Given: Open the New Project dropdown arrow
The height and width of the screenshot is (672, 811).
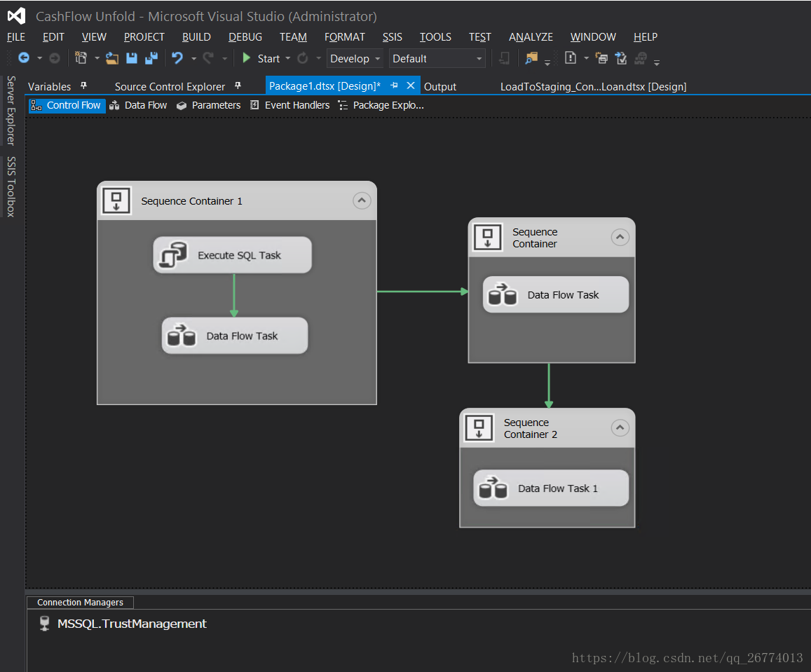Looking at the screenshot, I should pyautogui.click(x=97, y=58).
